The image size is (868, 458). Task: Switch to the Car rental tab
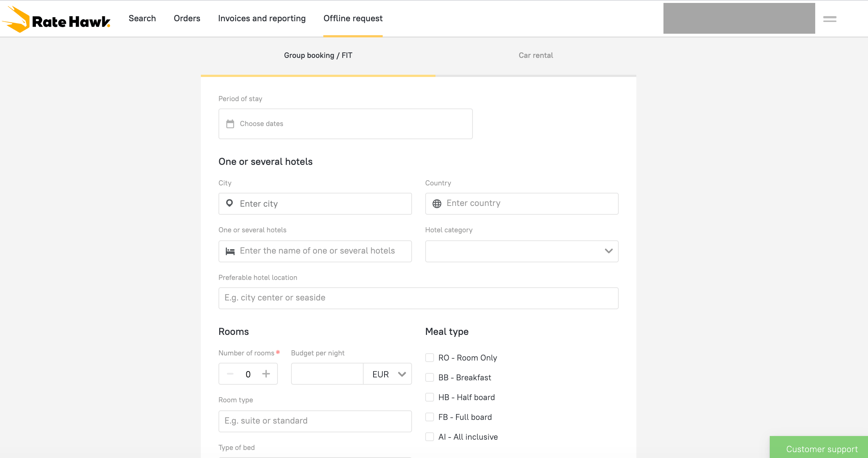(536, 55)
